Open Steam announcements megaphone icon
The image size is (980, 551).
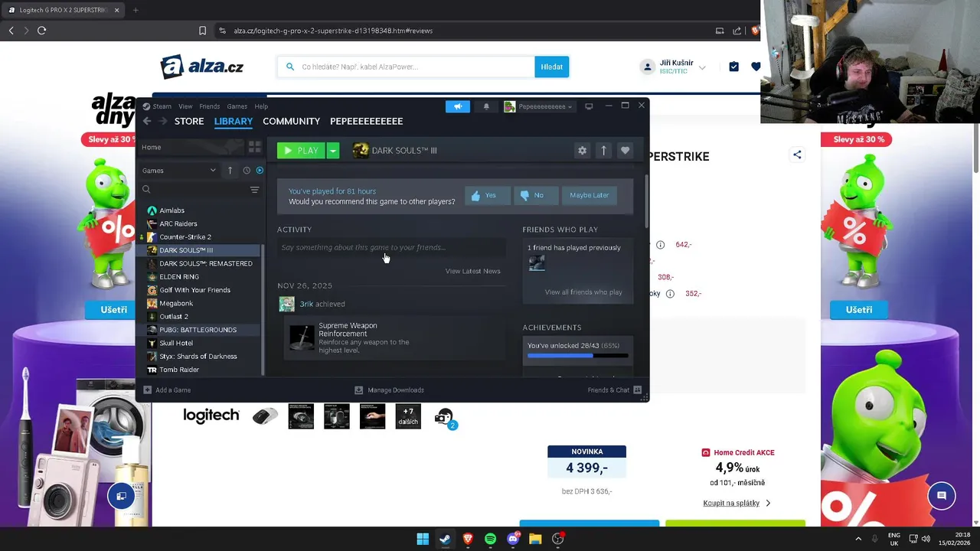(x=458, y=106)
